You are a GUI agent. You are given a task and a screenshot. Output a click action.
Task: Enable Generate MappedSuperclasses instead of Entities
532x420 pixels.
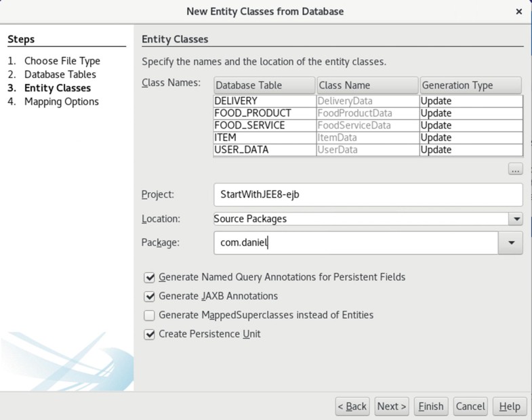[149, 315]
